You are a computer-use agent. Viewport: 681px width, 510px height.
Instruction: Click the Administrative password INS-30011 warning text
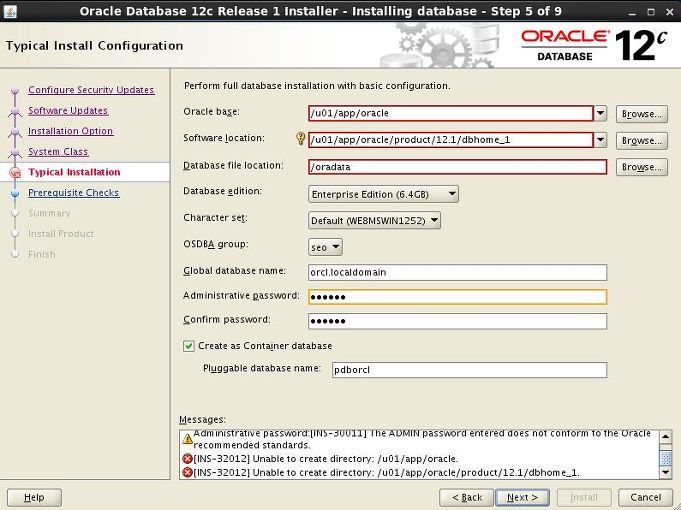point(422,439)
